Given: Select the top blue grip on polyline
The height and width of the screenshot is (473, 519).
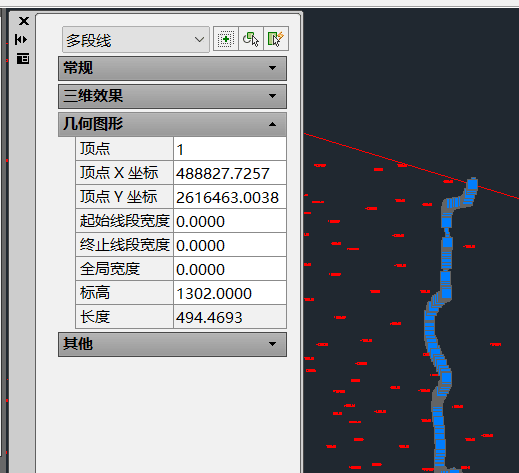Looking at the screenshot, I should coord(472,184).
